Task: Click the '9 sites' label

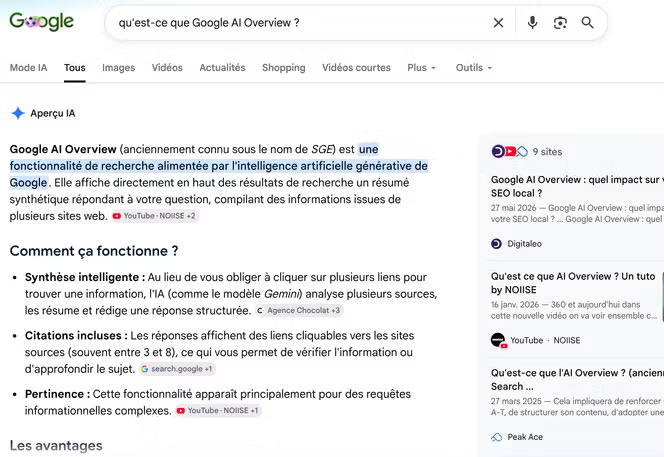Action: click(x=547, y=152)
